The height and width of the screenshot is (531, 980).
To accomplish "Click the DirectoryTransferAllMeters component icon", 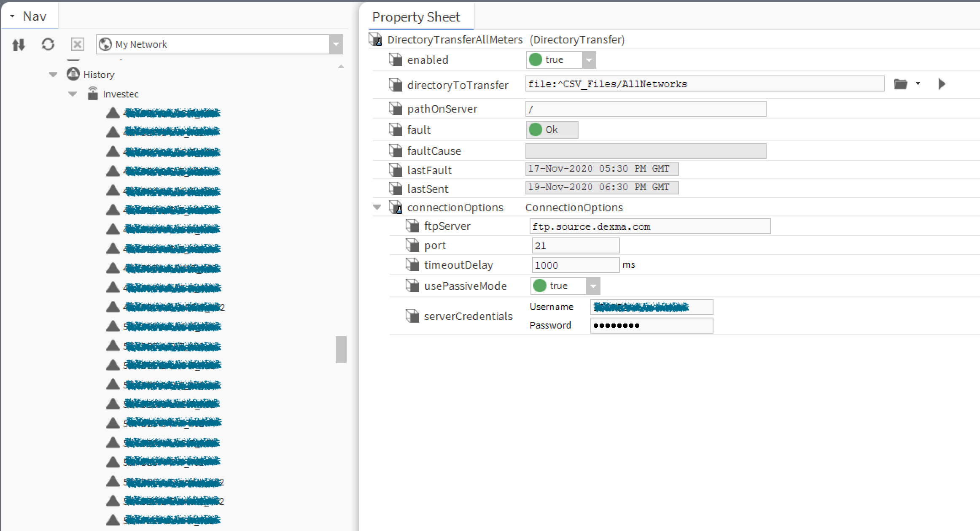I will (375, 39).
